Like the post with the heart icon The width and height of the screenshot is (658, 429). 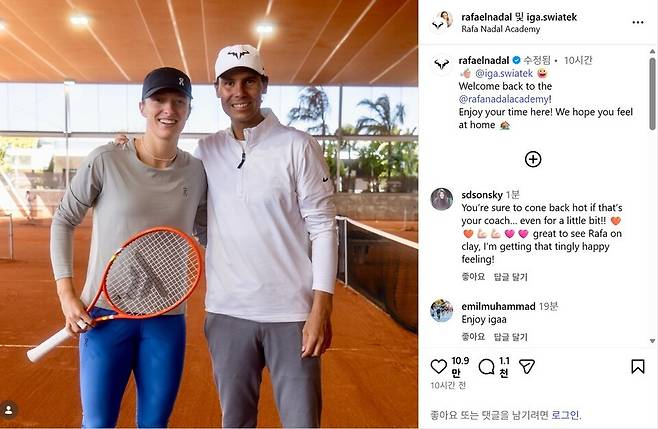[439, 366]
